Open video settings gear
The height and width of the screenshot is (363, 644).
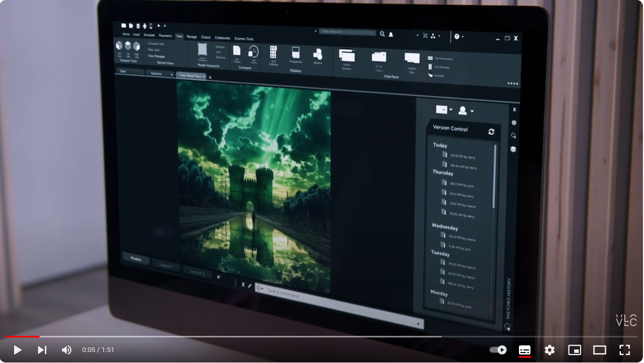point(550,350)
